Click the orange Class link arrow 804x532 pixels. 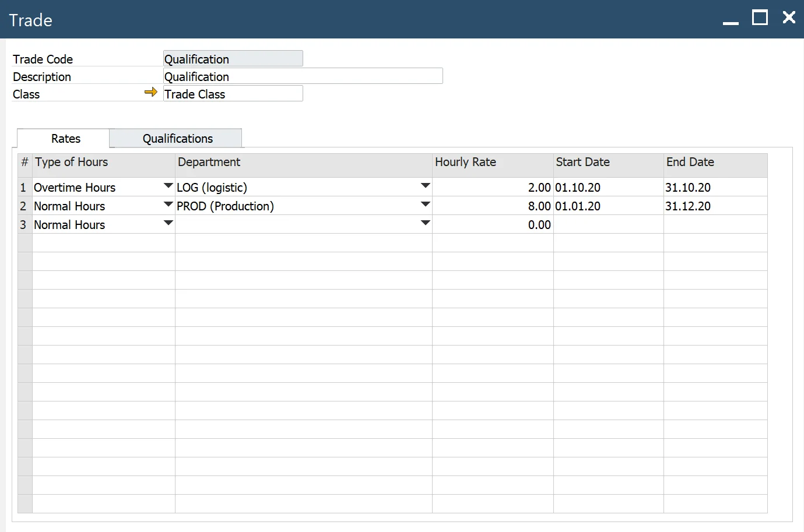[150, 92]
